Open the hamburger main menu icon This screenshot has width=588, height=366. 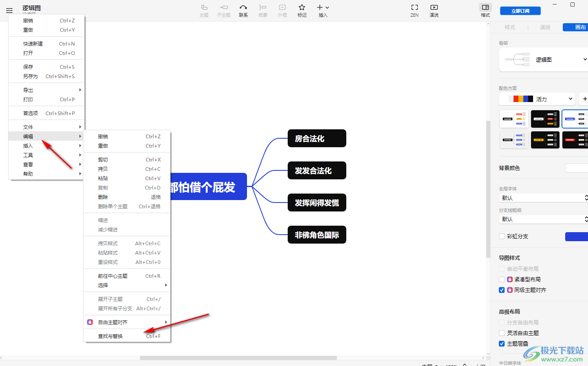[9, 11]
